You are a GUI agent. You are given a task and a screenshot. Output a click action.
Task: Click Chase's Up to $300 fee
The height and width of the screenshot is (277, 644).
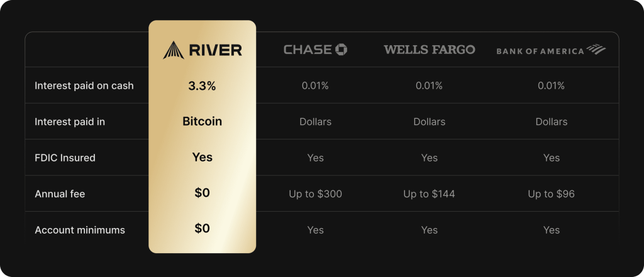[x=316, y=194]
